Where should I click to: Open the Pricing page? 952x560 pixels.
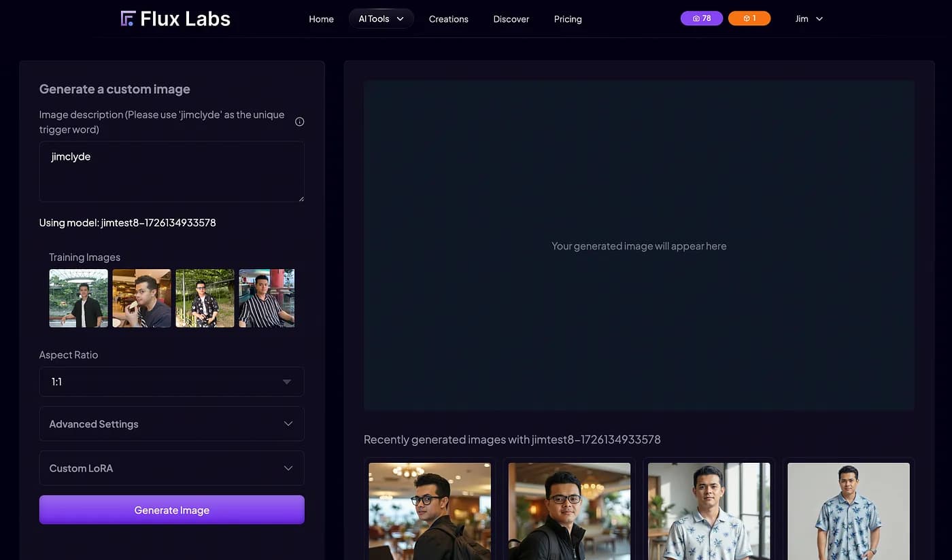pyautogui.click(x=567, y=19)
